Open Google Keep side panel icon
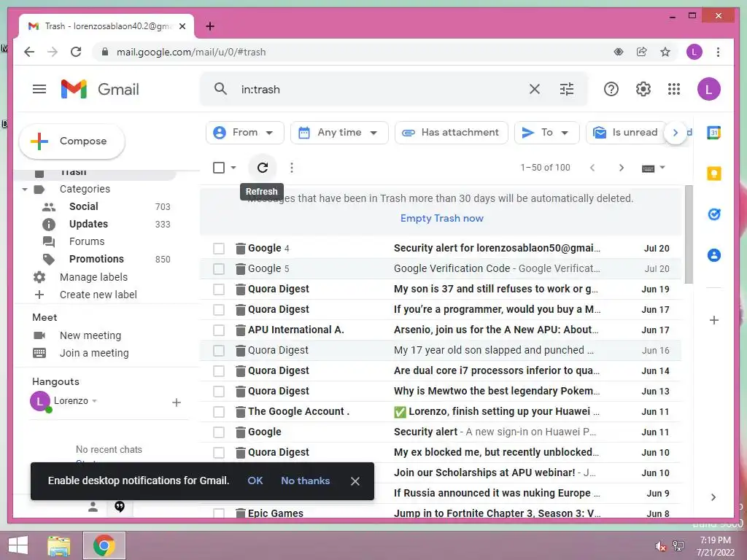This screenshot has width=747, height=560. [713, 174]
